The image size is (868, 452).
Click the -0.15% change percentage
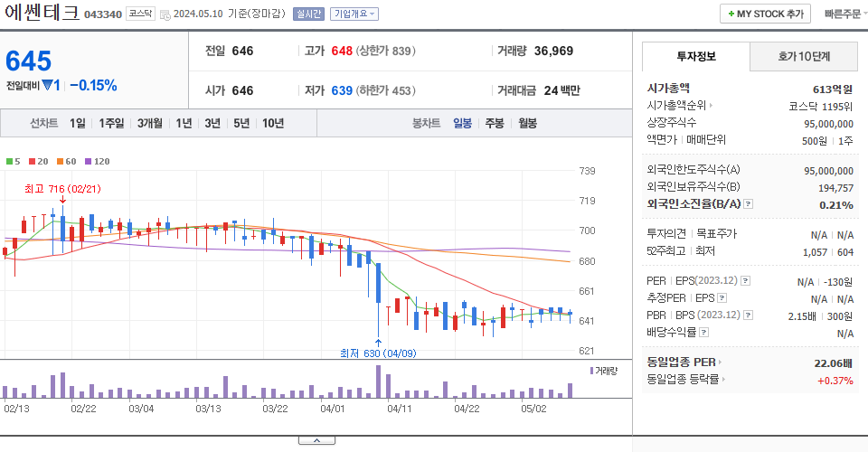click(93, 85)
